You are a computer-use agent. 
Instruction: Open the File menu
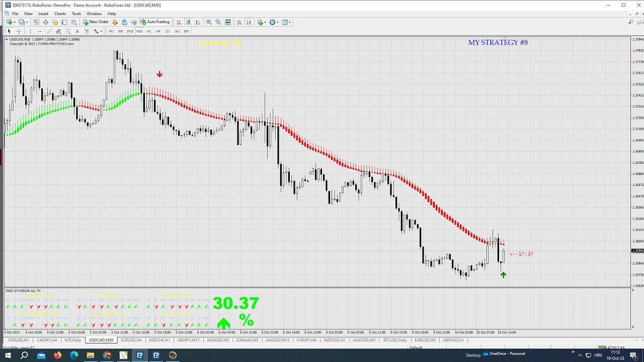click(15, 14)
